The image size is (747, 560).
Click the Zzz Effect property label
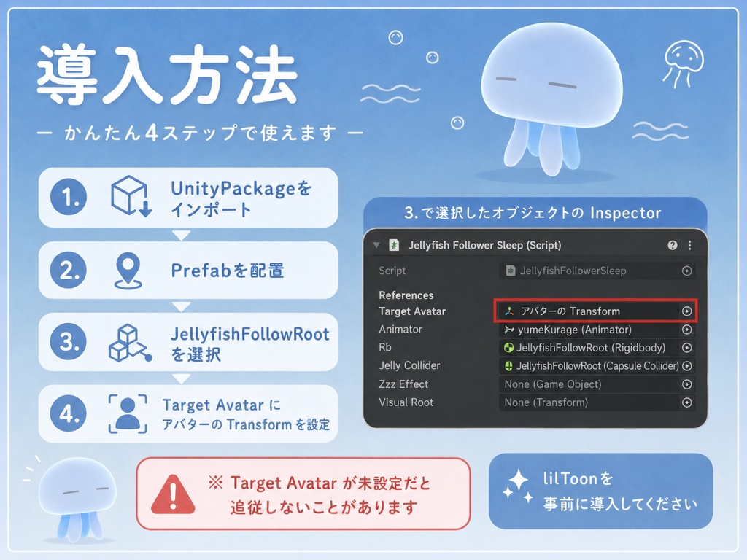coord(403,384)
